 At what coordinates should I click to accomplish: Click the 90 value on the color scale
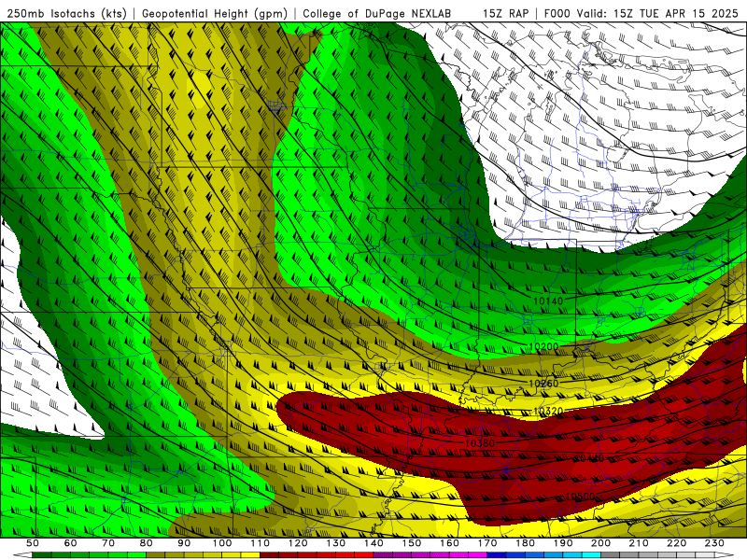(184, 543)
